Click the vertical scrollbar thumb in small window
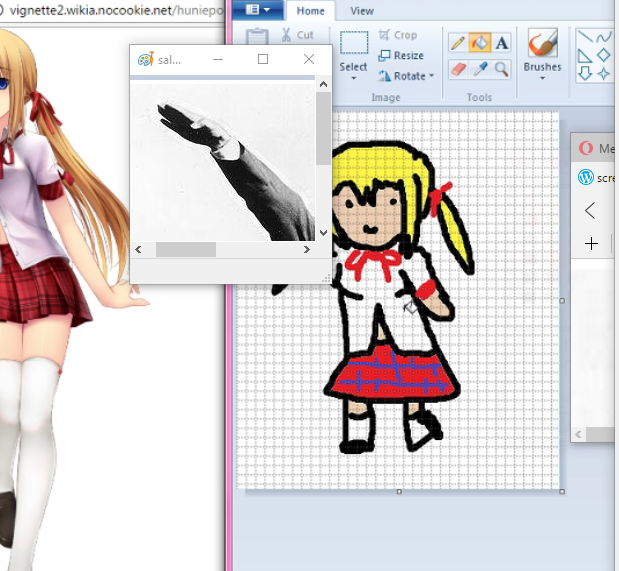Screen dimensions: 619x571 [x=323, y=129]
